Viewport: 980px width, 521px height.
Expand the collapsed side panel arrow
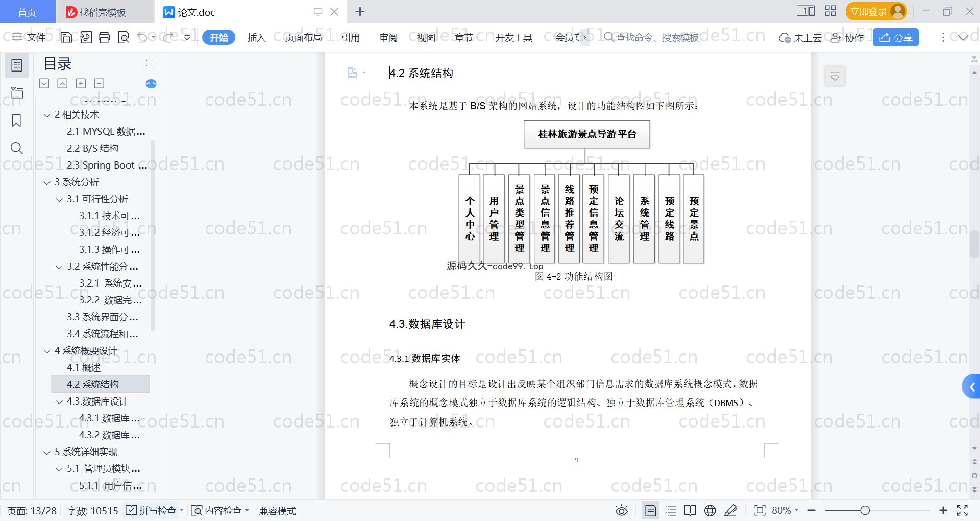tap(971, 387)
